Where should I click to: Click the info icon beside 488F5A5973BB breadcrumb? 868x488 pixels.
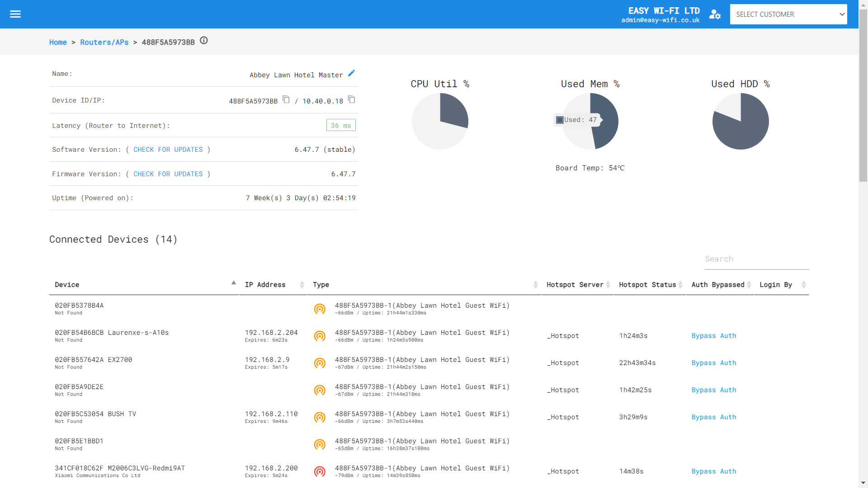pos(204,41)
